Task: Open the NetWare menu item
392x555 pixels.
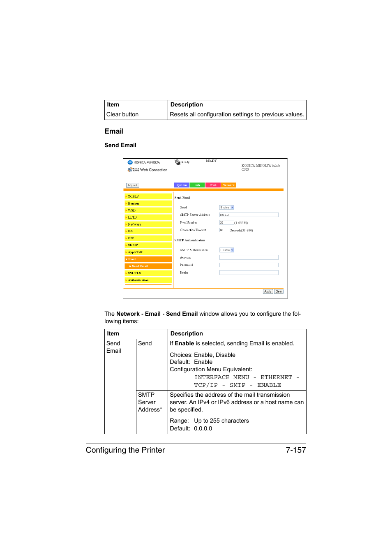Action: [148, 224]
